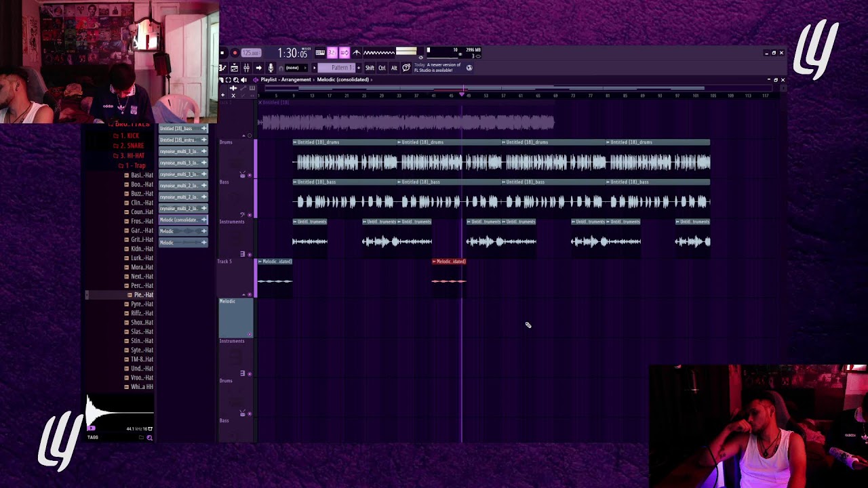
Task: Click browser search magnifier icon
Action: click(149, 438)
